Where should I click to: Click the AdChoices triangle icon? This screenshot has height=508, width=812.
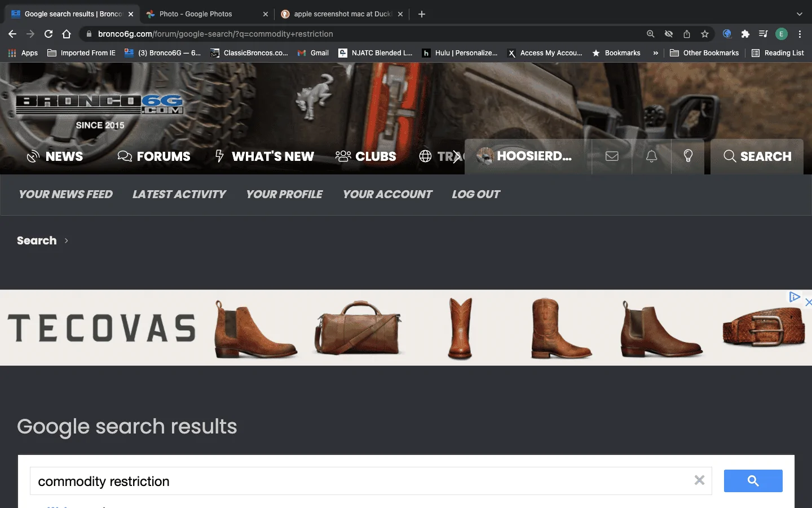795,297
